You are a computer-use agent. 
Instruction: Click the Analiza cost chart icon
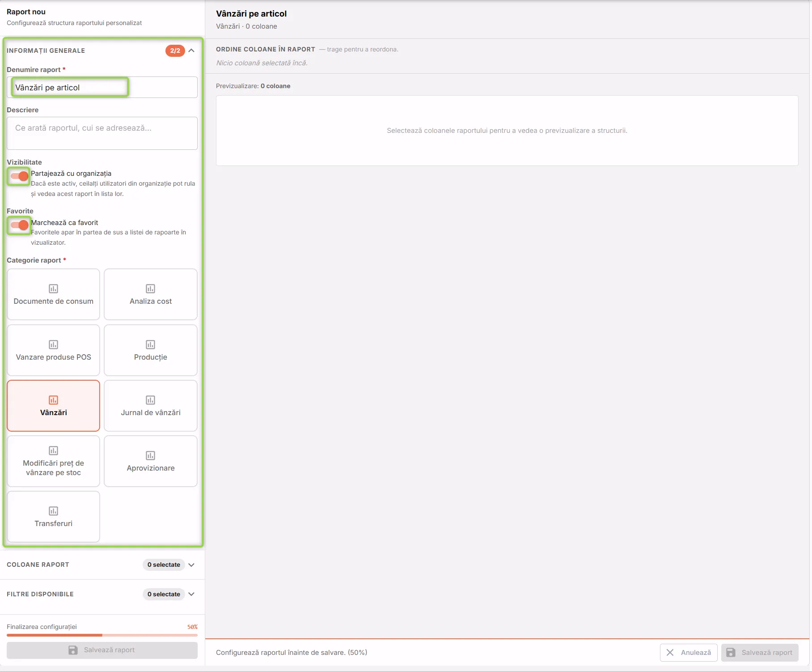coord(150,289)
